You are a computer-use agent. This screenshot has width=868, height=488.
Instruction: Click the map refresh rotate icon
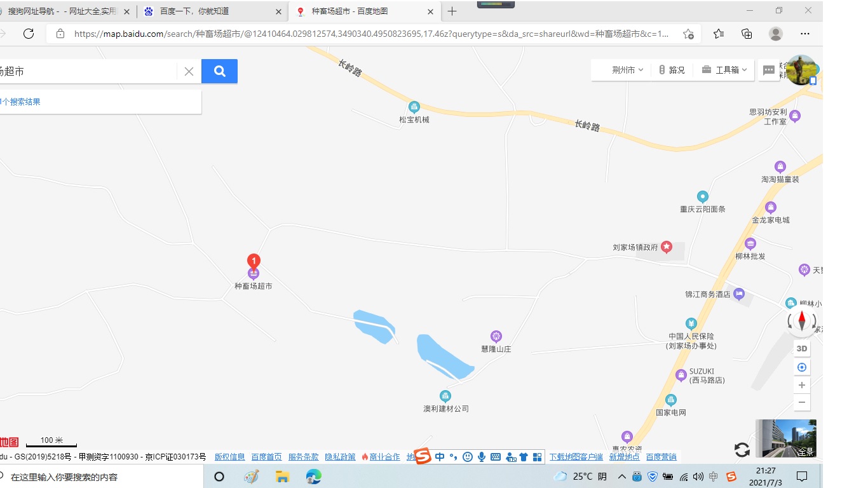742,450
